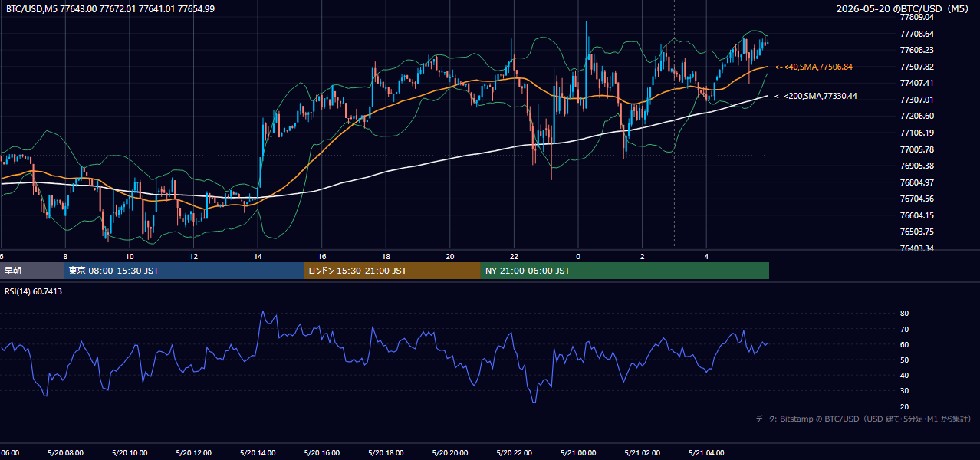Click the 5/21 02:00 date label

pos(643,453)
